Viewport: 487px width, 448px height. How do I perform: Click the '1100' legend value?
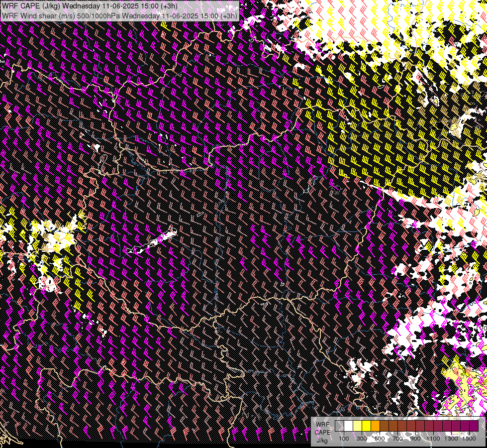433,439
